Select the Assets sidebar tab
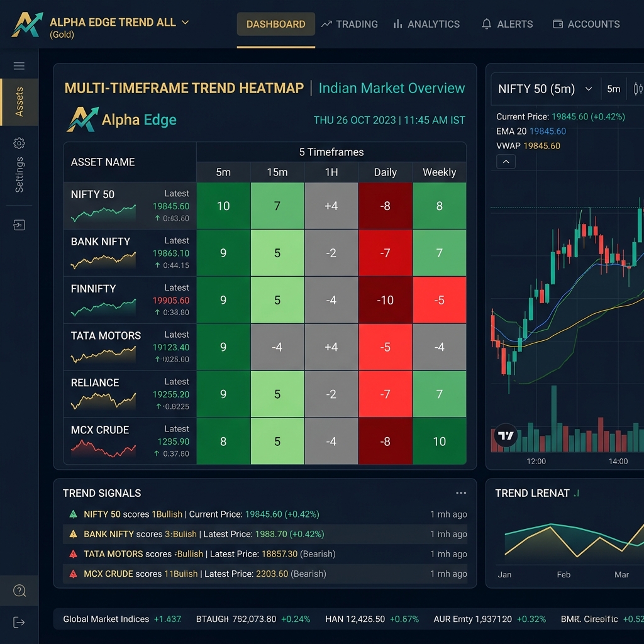This screenshot has width=644, height=644. point(19,102)
